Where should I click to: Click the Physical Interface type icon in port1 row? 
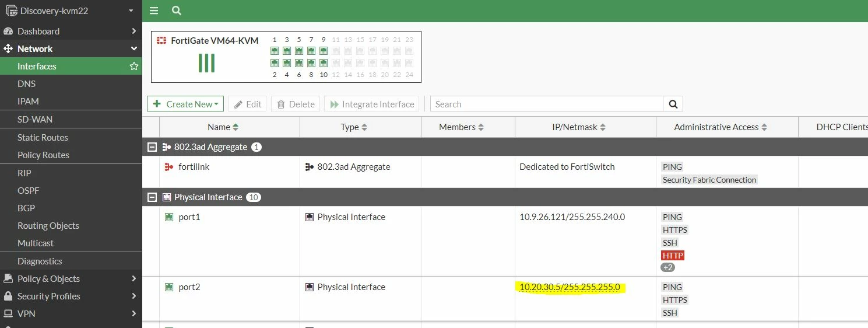310,217
